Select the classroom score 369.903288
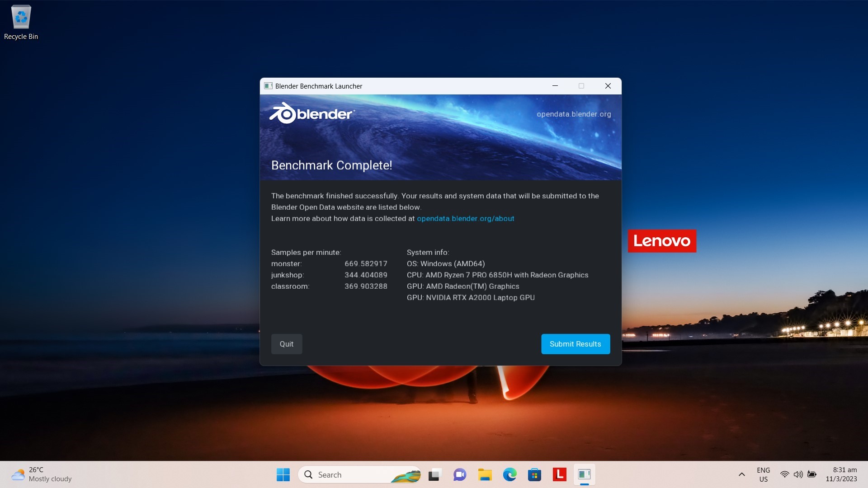The width and height of the screenshot is (868, 488). 366,286
